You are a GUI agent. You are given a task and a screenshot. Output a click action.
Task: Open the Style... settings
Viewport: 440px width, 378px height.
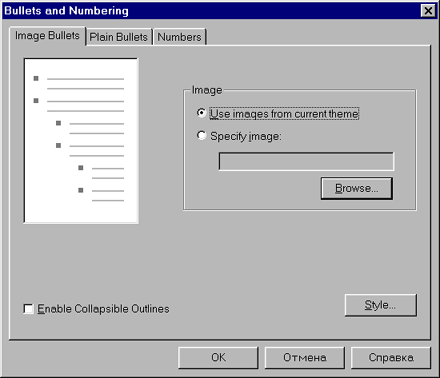380,305
